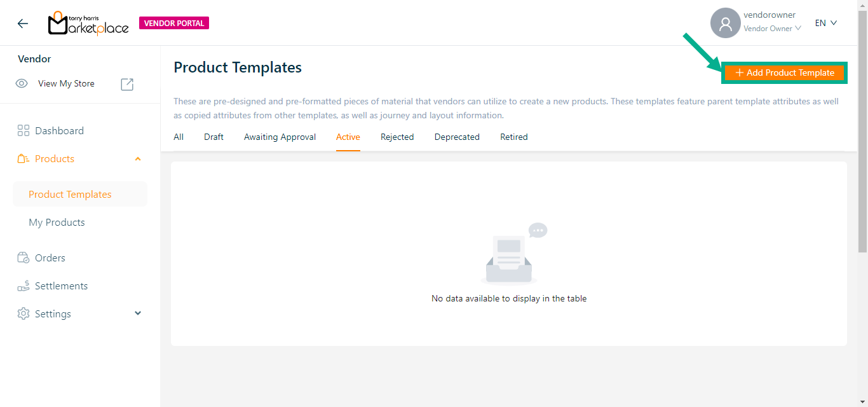Open My Products in the sidebar
Screen dimensions: 868x407
coord(57,223)
